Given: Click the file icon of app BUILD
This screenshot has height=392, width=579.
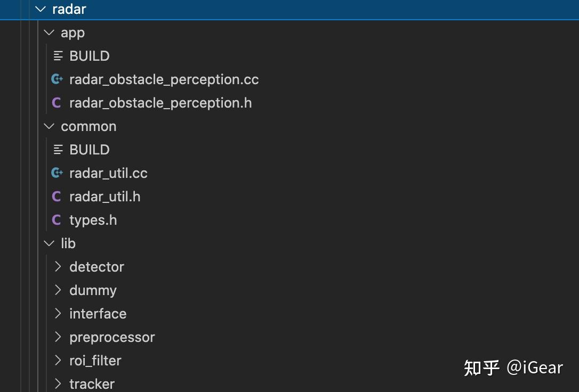Looking at the screenshot, I should tap(58, 56).
